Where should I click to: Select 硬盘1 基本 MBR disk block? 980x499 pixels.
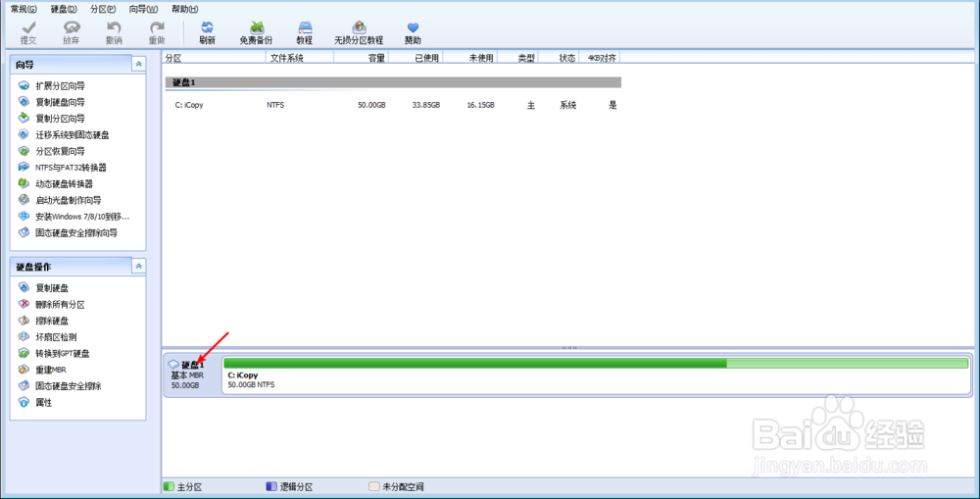pos(192,374)
